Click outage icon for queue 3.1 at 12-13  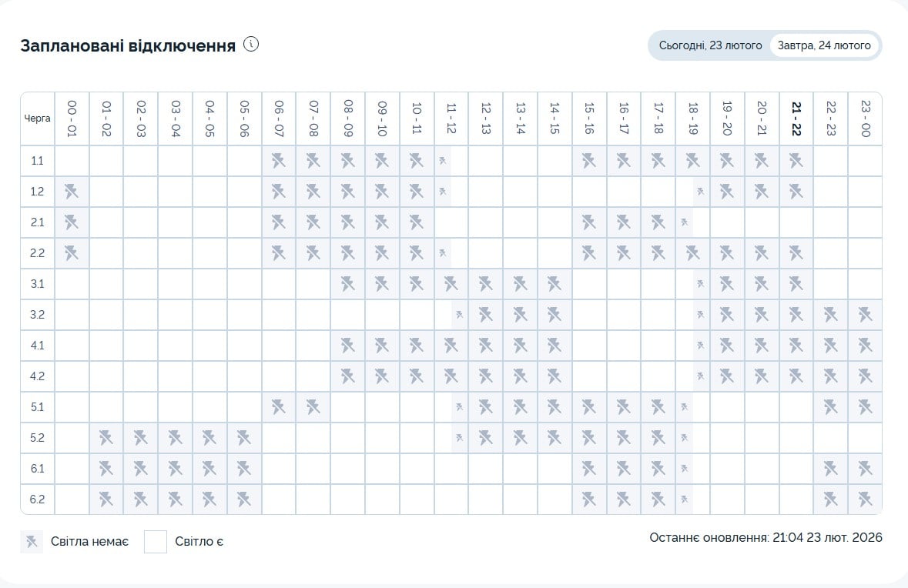[485, 284]
